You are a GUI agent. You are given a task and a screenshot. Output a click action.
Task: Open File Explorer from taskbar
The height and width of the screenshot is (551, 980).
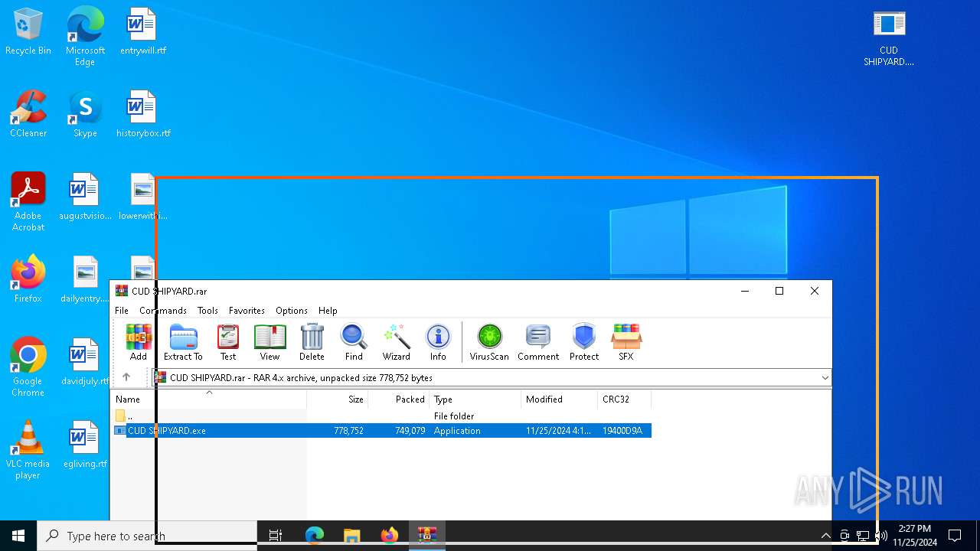[x=352, y=536]
